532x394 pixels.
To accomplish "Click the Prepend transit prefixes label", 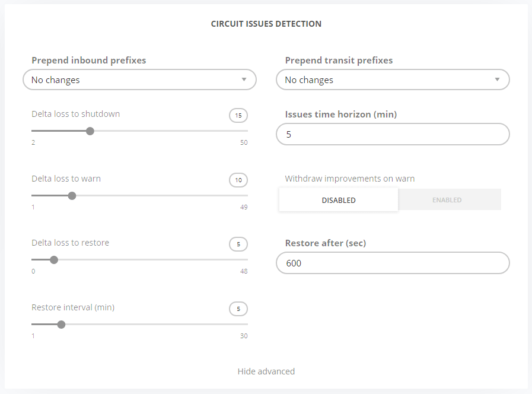I will tap(339, 61).
